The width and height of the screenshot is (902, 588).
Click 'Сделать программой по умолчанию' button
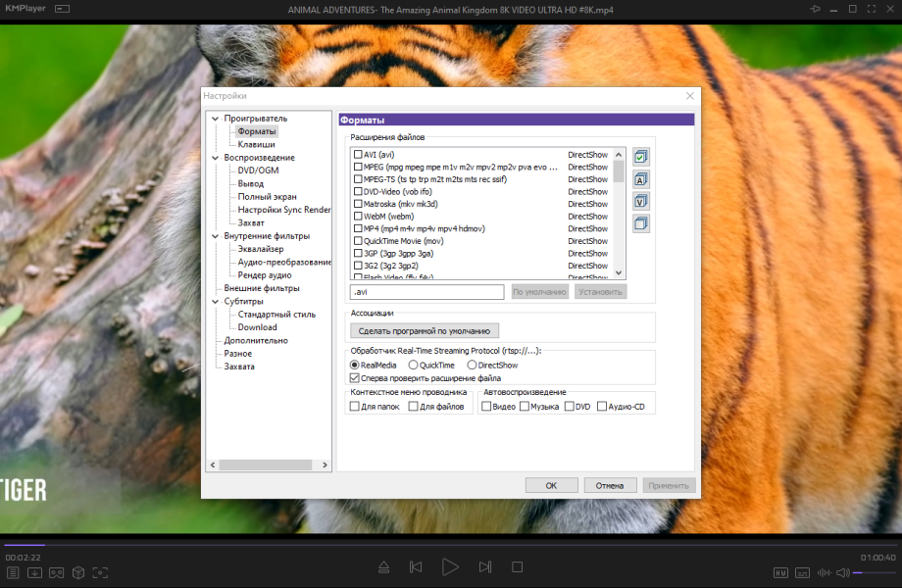pyautogui.click(x=425, y=331)
